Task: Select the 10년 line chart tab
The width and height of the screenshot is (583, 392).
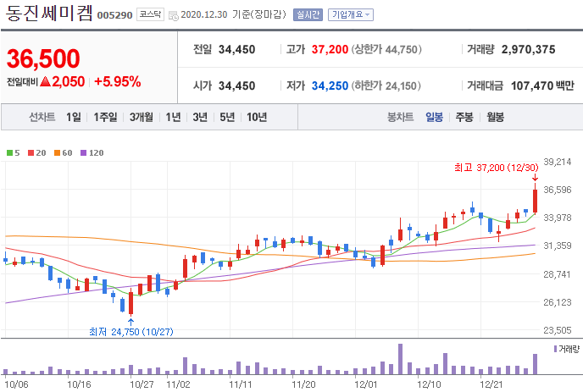Action: [x=257, y=118]
